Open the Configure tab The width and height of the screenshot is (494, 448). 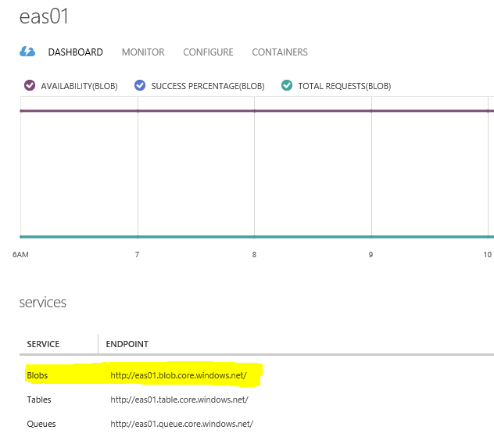click(x=208, y=52)
